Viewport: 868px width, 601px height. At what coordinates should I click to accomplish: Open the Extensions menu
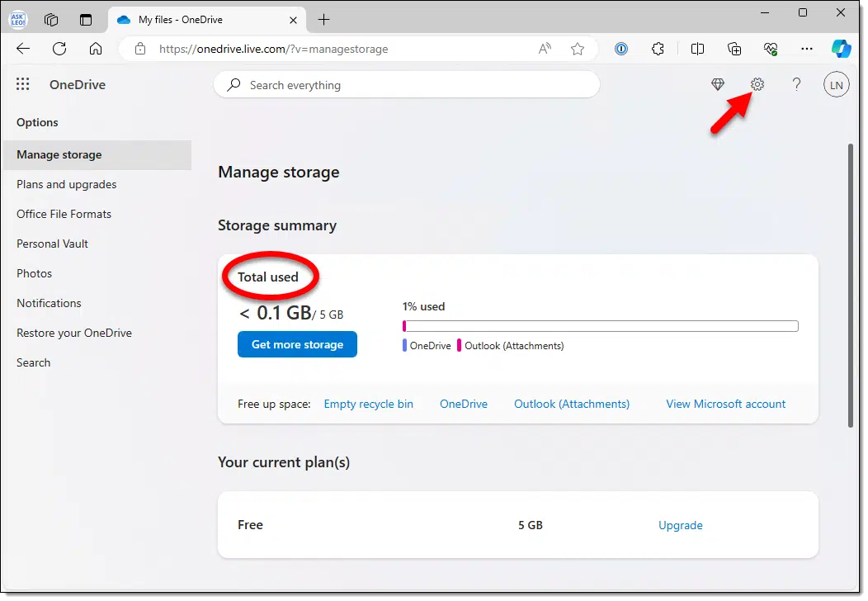(x=658, y=49)
